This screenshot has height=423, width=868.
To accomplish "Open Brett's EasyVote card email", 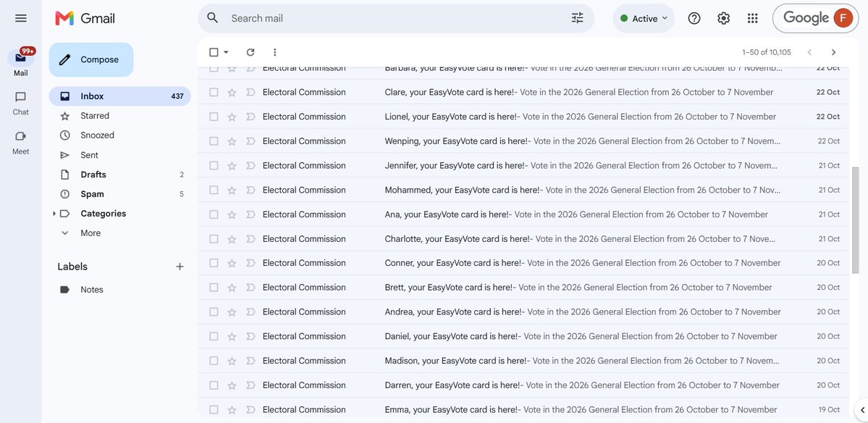I will [523, 288].
